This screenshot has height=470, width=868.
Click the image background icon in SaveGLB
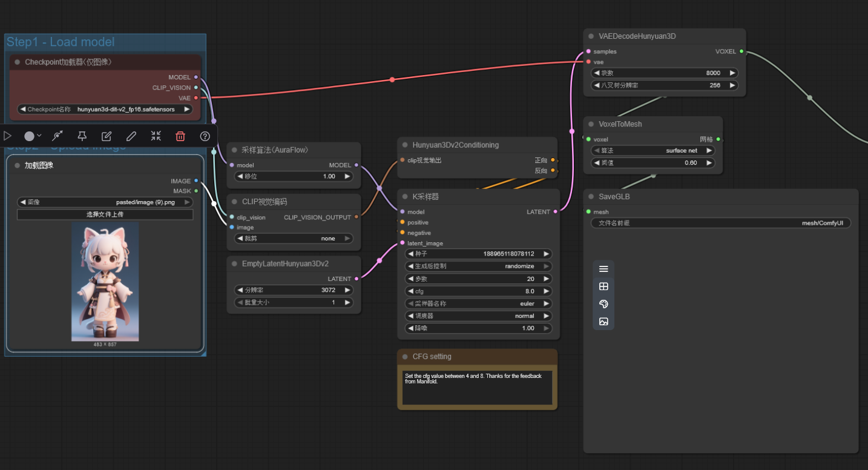coord(603,322)
